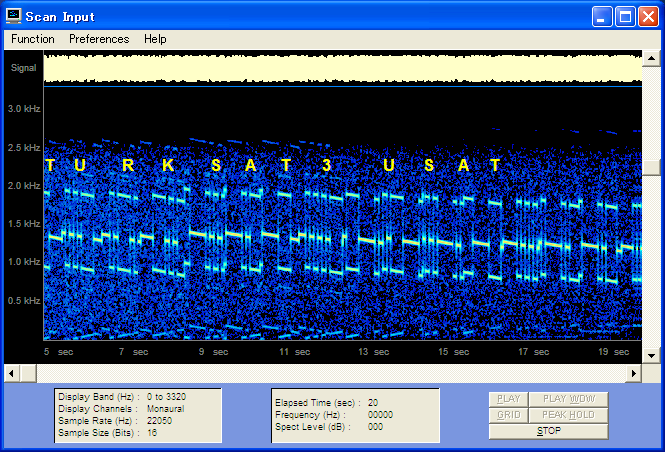The height and width of the screenshot is (452, 665).
Task: Click horizontal scrollbar right arrow
Action: [x=634, y=374]
